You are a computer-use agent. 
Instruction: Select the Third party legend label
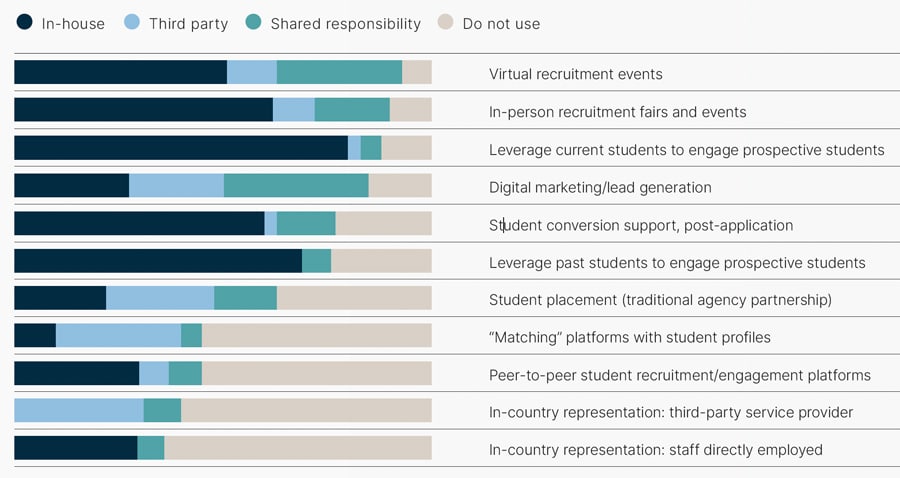point(188,24)
